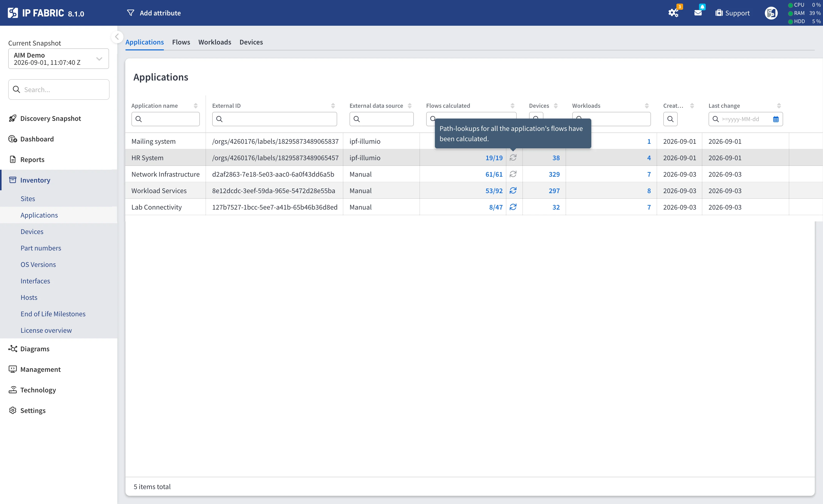Expand the Settings section

(33, 410)
